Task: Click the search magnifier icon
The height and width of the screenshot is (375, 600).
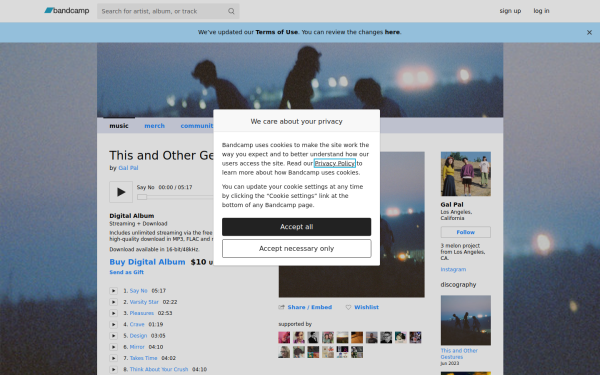Action: point(231,11)
